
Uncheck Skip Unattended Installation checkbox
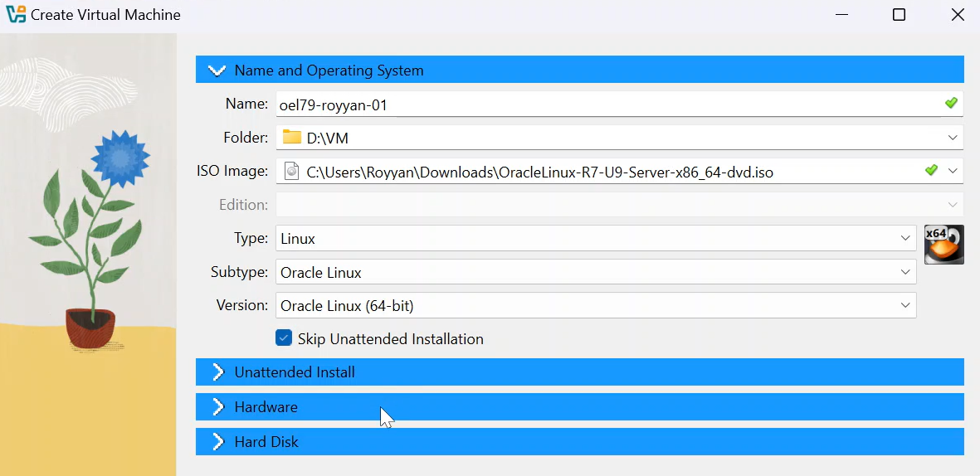pyautogui.click(x=284, y=338)
